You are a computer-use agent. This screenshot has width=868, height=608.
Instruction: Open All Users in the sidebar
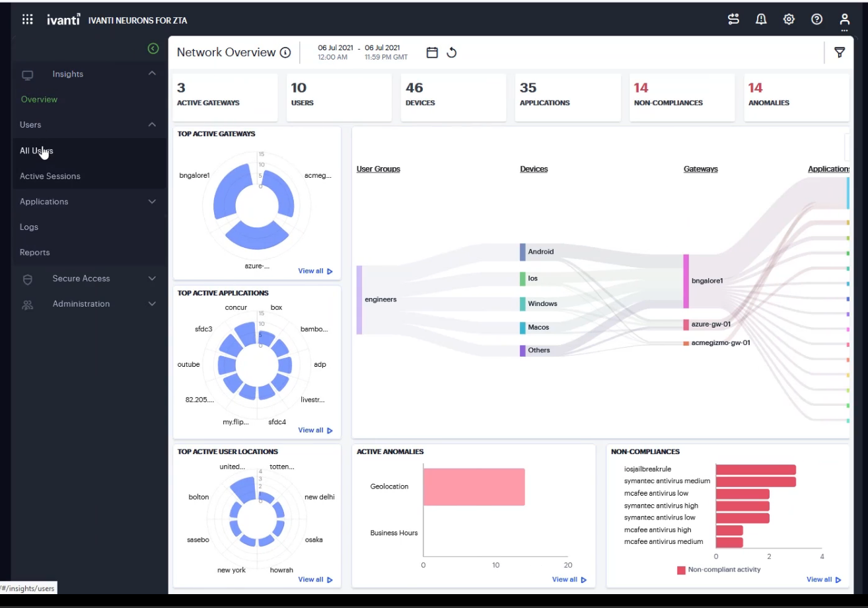tap(36, 151)
